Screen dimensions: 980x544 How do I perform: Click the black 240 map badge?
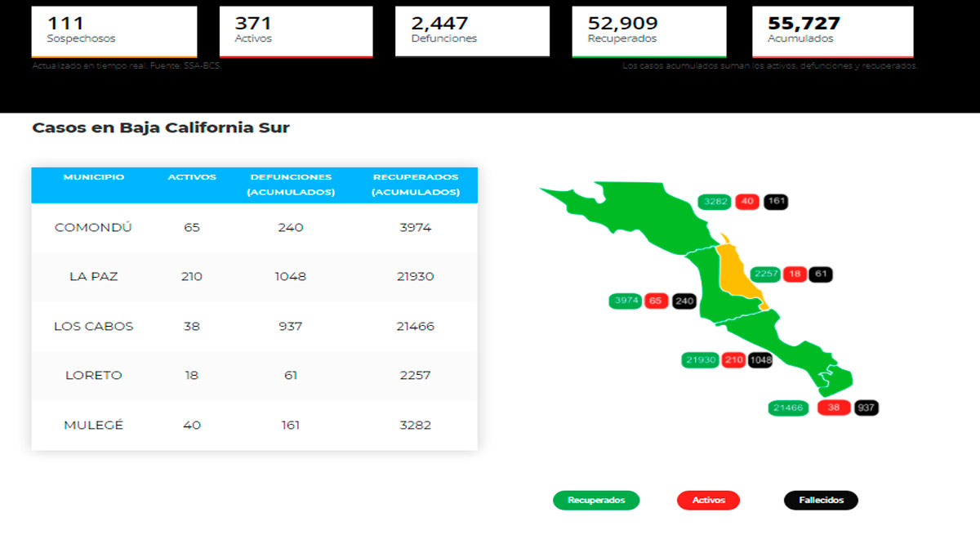[x=684, y=301]
